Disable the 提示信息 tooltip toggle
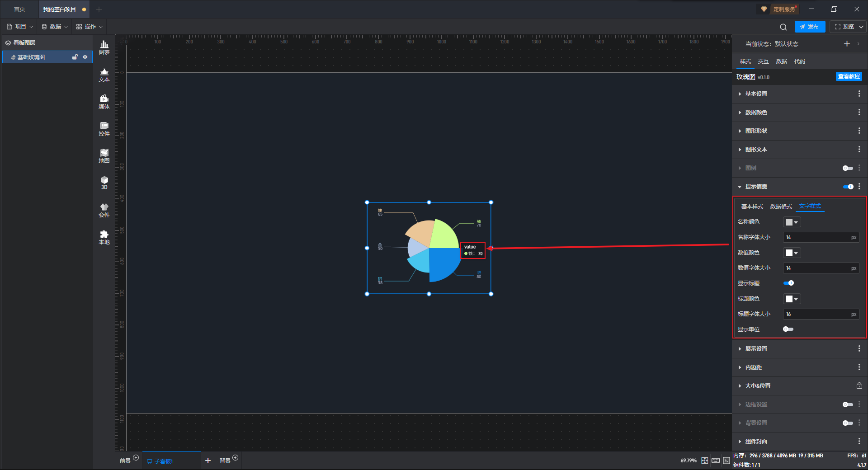The width and height of the screenshot is (868, 470). [848, 187]
